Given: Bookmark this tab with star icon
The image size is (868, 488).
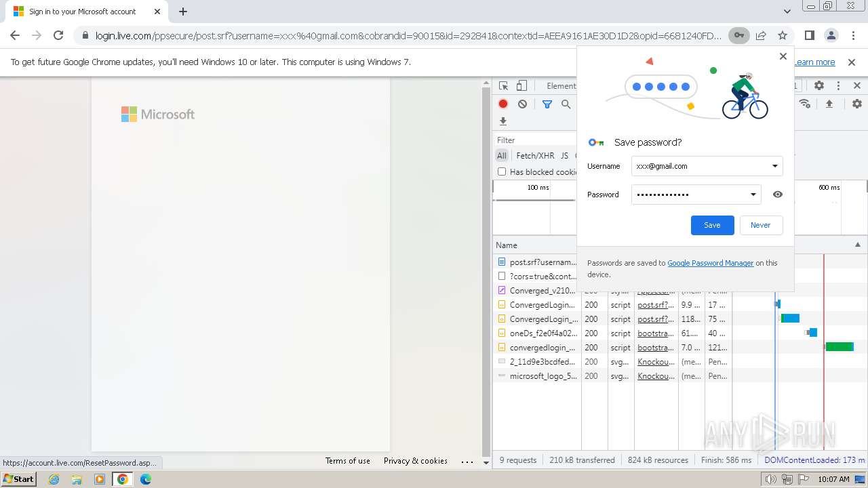Looking at the screenshot, I should point(783,35).
